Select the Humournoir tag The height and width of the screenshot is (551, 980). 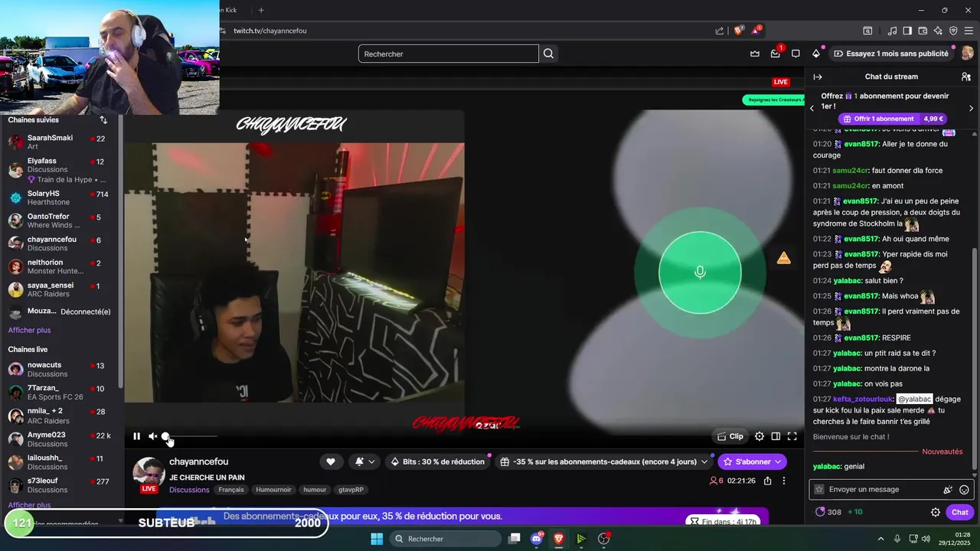pos(273,490)
